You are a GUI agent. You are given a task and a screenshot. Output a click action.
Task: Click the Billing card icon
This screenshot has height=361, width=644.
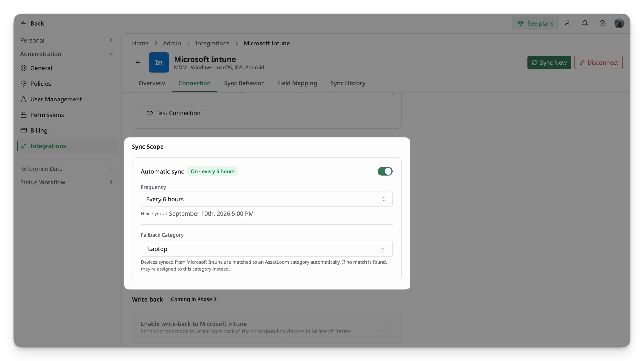coord(24,130)
